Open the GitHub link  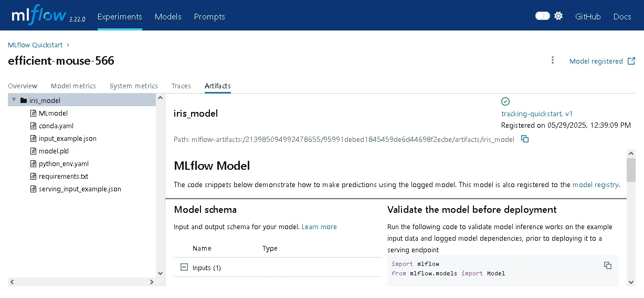pos(588,16)
